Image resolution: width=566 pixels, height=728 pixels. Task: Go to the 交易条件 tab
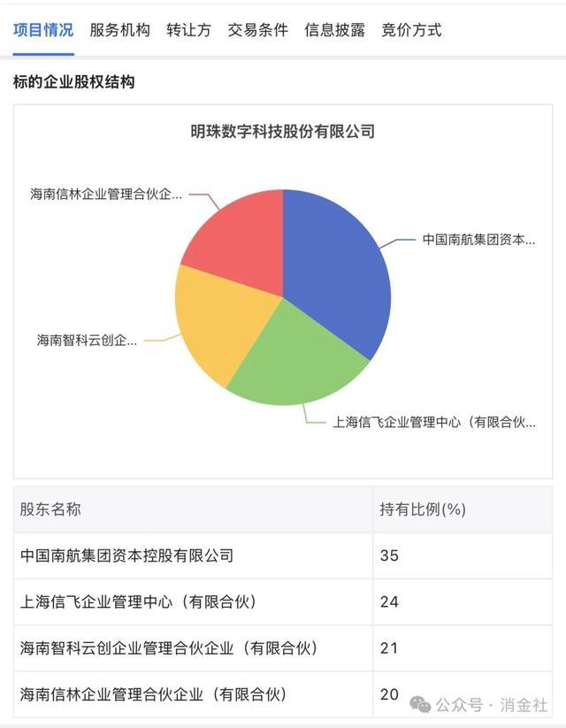pyautogui.click(x=257, y=30)
